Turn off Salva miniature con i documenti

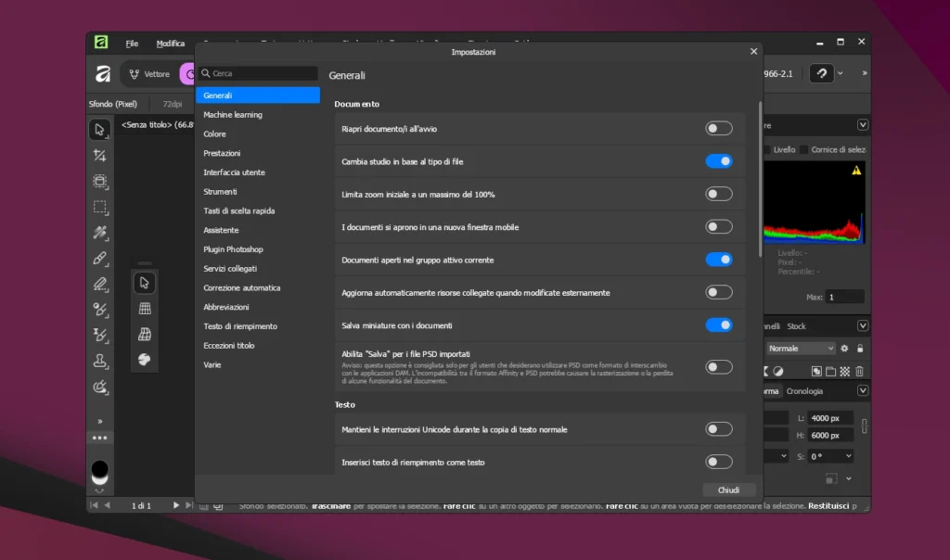click(718, 325)
